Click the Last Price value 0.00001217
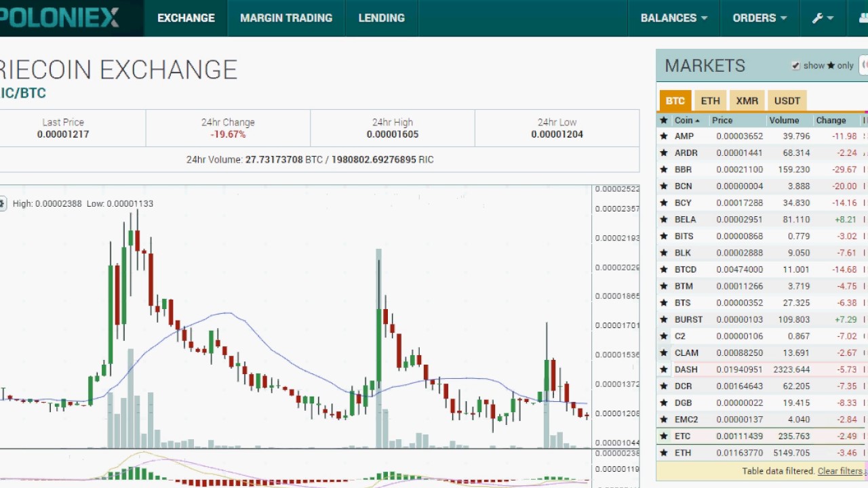Viewport: 868px width, 488px height. (x=63, y=134)
